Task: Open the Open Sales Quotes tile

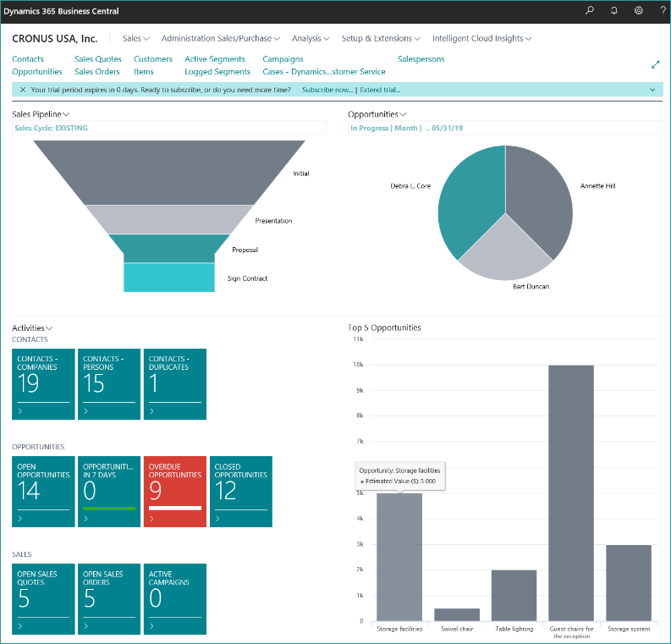Action: coord(43,598)
